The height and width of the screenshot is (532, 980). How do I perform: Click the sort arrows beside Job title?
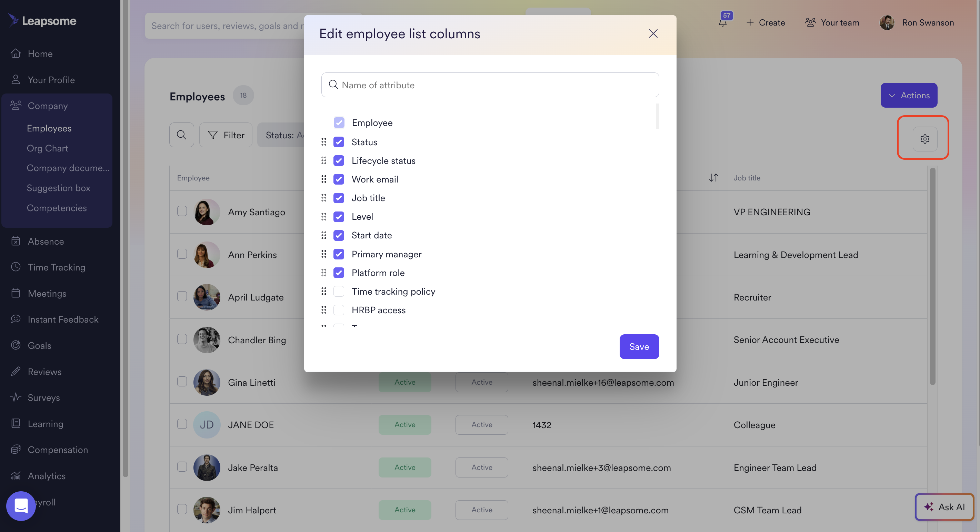point(713,178)
